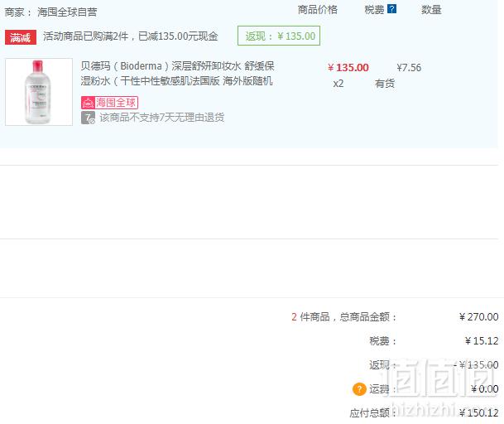Click the 返现 ¥135.00 green box
Viewport: 504px width, 424px height.
279,36
